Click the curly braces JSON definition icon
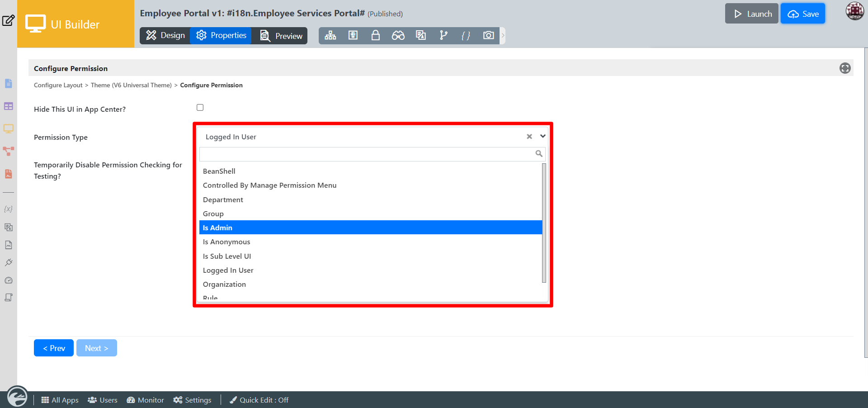Viewport: 868px width, 408px height. [x=466, y=35]
